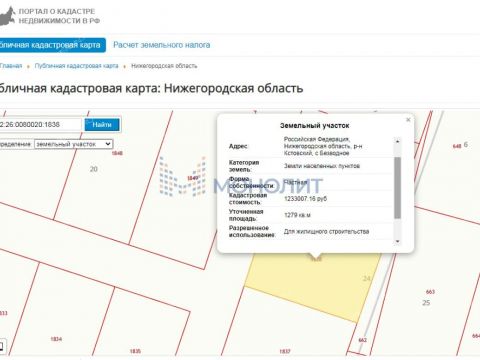Click the parcel label 1837
480x360 pixels.
click(285, 351)
